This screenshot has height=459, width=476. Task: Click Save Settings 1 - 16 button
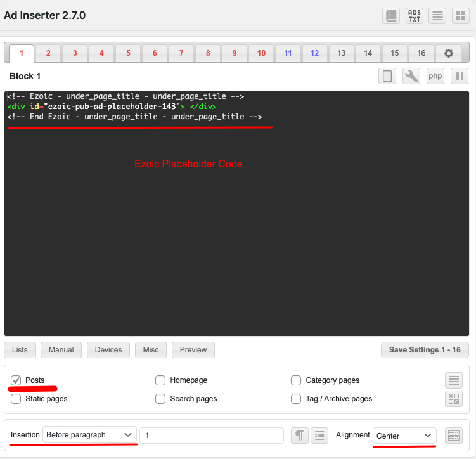[x=425, y=350]
